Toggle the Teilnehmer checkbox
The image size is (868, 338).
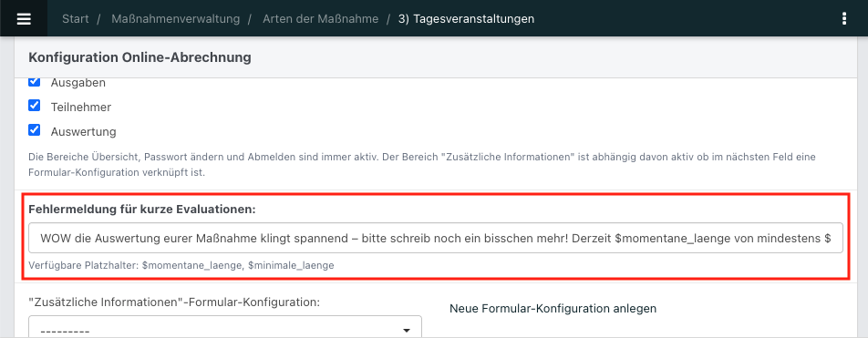(x=35, y=105)
